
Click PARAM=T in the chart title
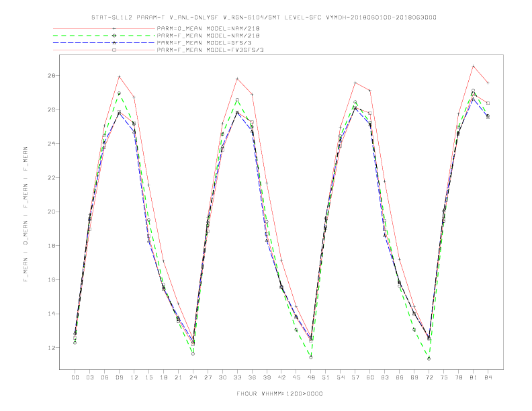click(151, 17)
